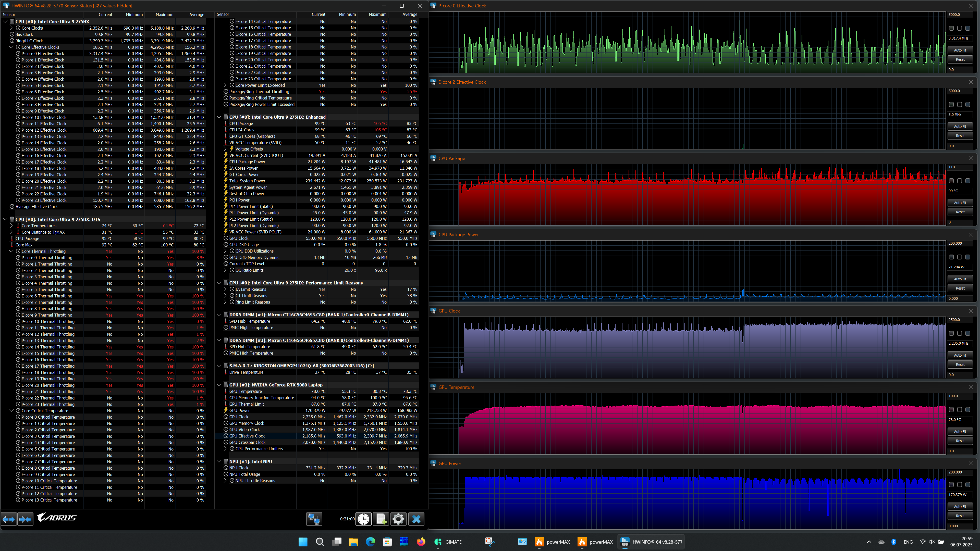Collapse the NVIDIA GeForce RTX 5080 Laptop section
Viewport: 980px width, 551px height.
[219, 385]
